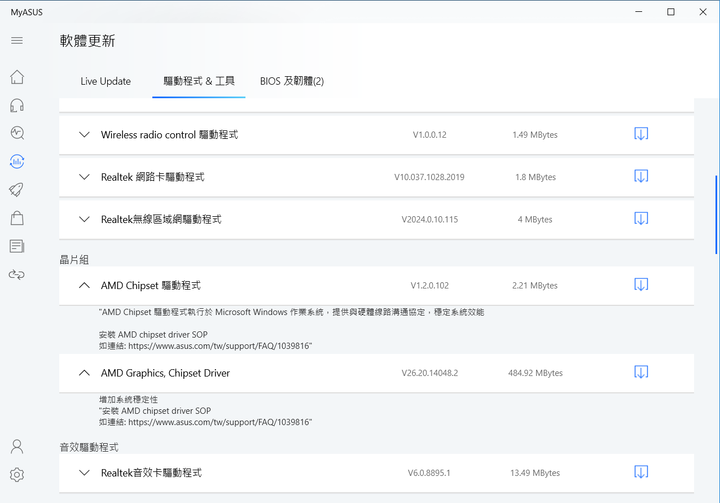The image size is (720, 503).
Task: Click version V26.20.14048.2
Action: point(430,373)
